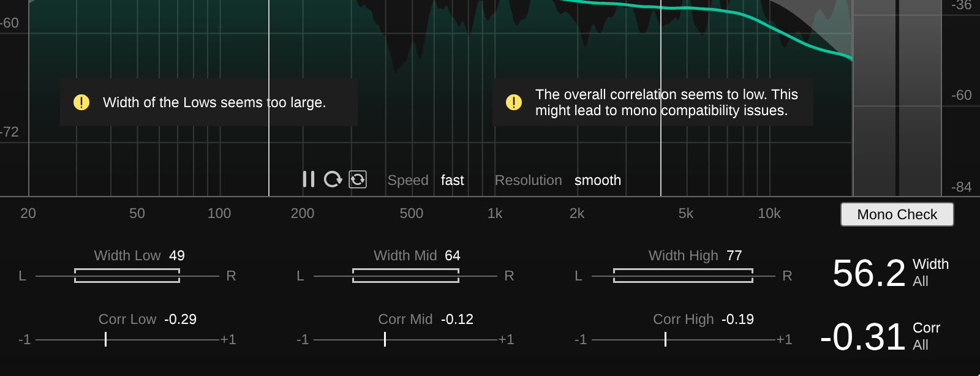This screenshot has height=376, width=980.
Task: Click the Corr Low correlation indicator
Action: (105, 339)
